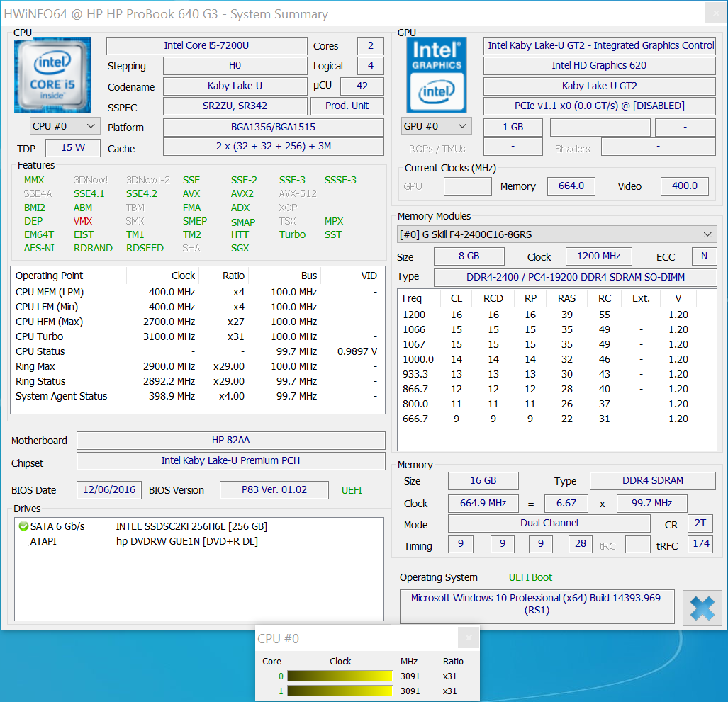Click the HP 82AA motherboard field
This screenshot has height=702, width=728.
230,441
